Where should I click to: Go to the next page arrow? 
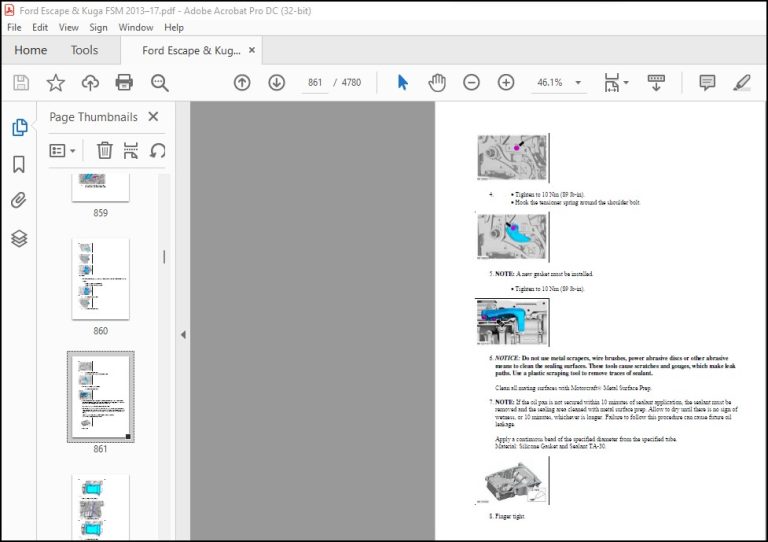[x=277, y=82]
